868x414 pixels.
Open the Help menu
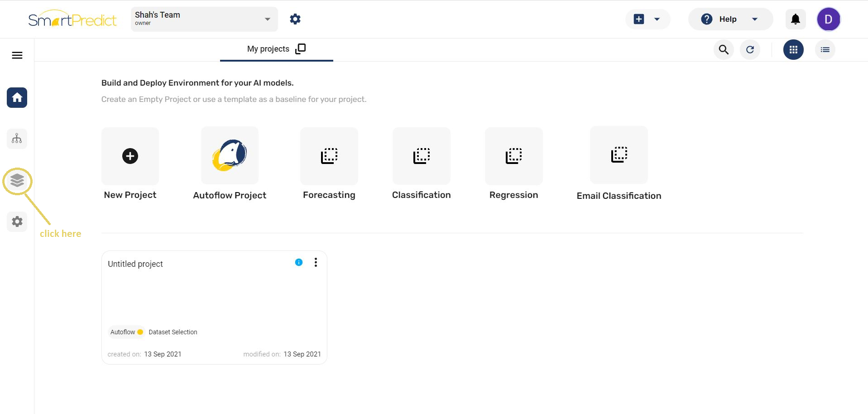(x=730, y=19)
